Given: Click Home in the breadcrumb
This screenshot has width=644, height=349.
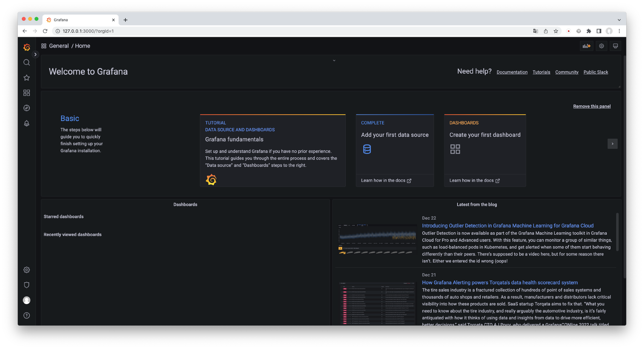Looking at the screenshot, I should tap(83, 46).
